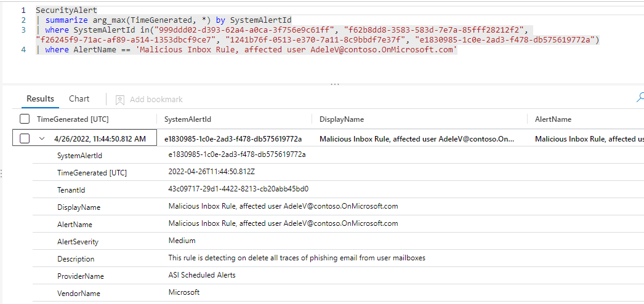Collapse the expanded 4/26/2022 result row
This screenshot has width=644, height=304.
(x=42, y=139)
